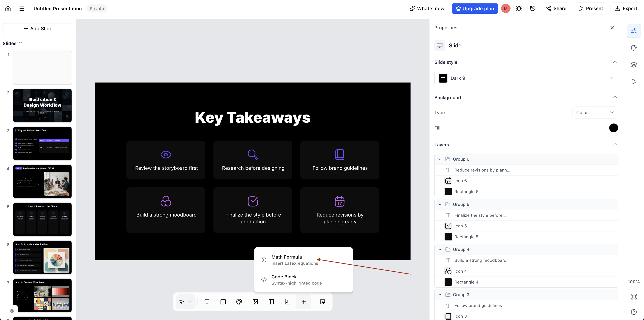Collapse Group 6 in the layers list
Screen dimensions: 644x320
click(x=440, y=159)
